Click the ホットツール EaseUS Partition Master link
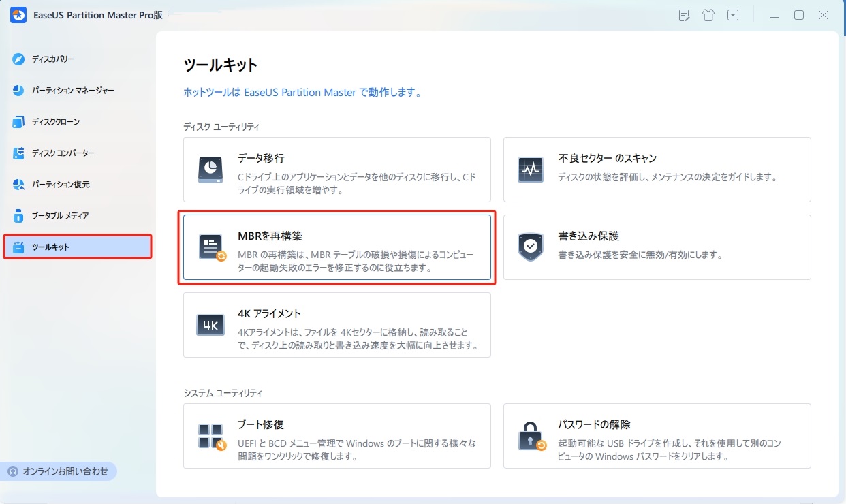This screenshot has width=846, height=504. tap(302, 92)
